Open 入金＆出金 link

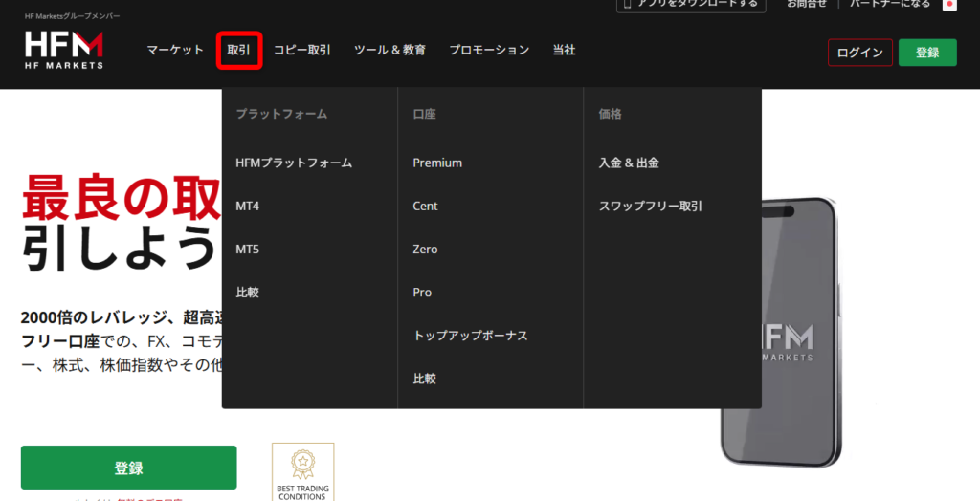(629, 163)
